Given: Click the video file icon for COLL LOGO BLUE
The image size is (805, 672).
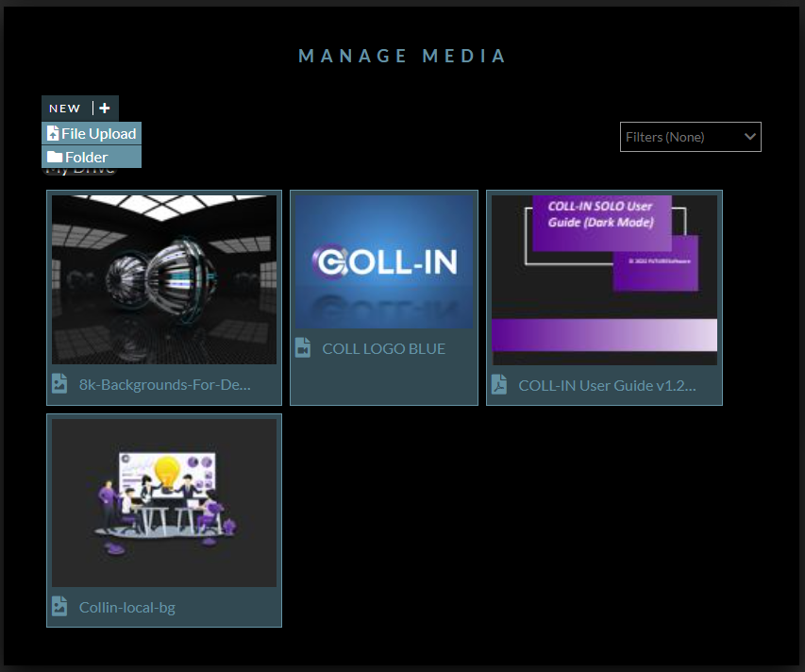Looking at the screenshot, I should 302,348.
